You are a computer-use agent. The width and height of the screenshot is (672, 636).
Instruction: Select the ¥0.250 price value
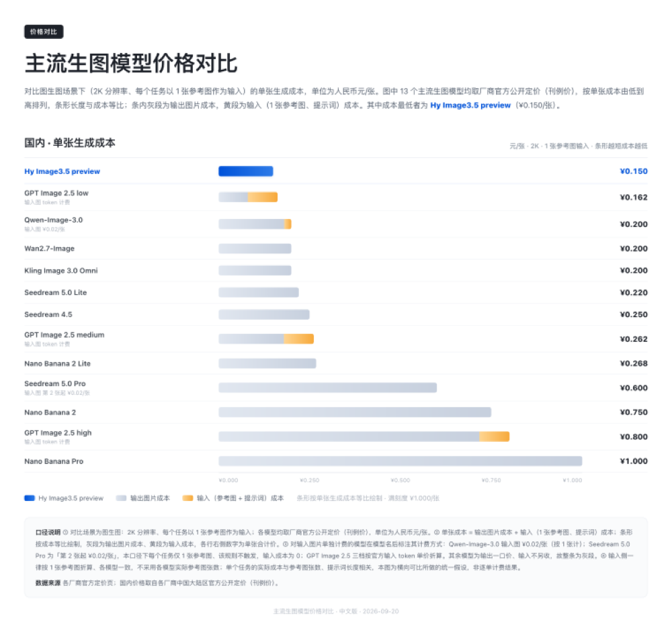(634, 314)
